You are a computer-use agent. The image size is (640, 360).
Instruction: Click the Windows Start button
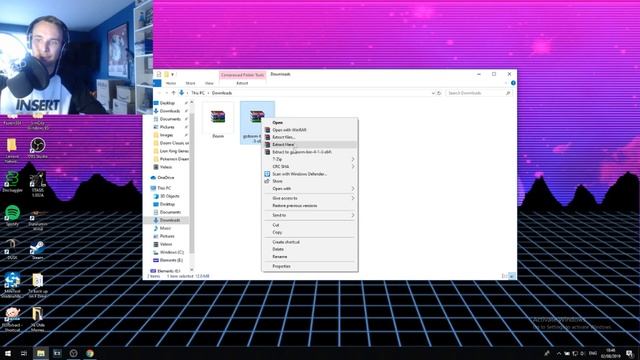8,353
